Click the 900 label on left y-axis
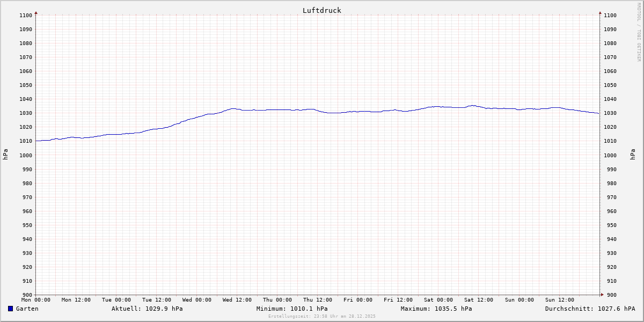Screen dimensions: 644x322 pos(26,295)
